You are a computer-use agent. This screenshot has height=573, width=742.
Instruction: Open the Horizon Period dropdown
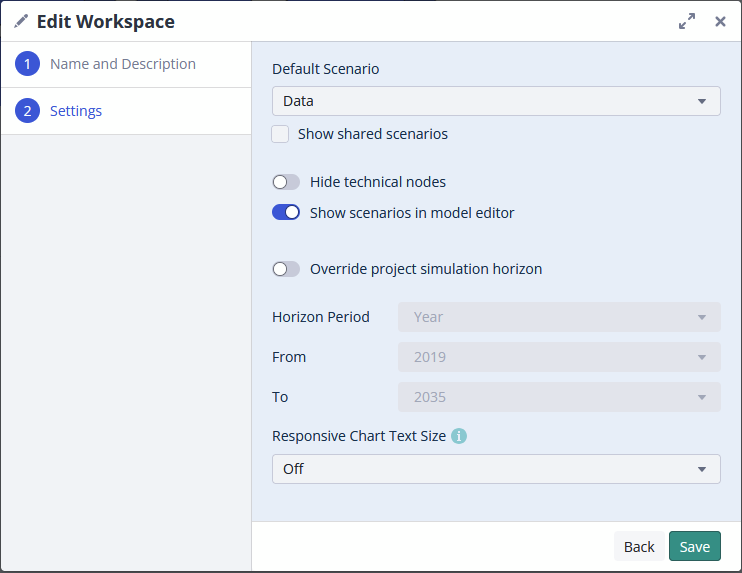(559, 317)
